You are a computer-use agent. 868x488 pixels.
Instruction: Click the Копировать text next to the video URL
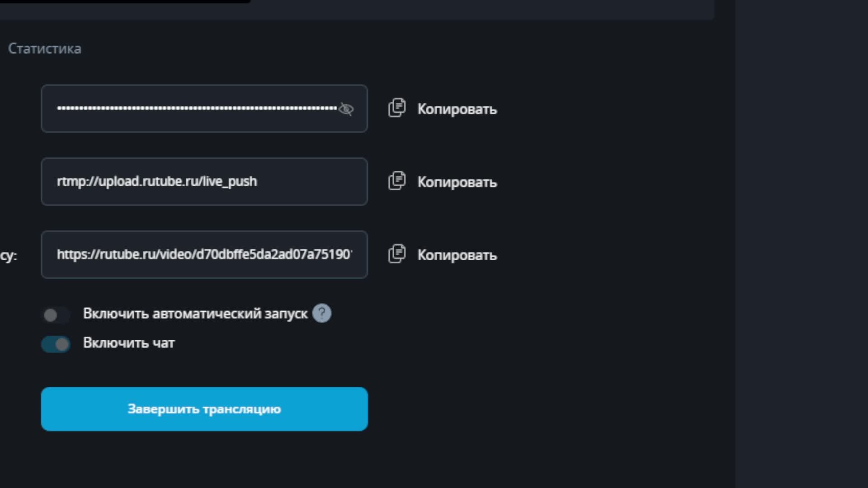457,255
